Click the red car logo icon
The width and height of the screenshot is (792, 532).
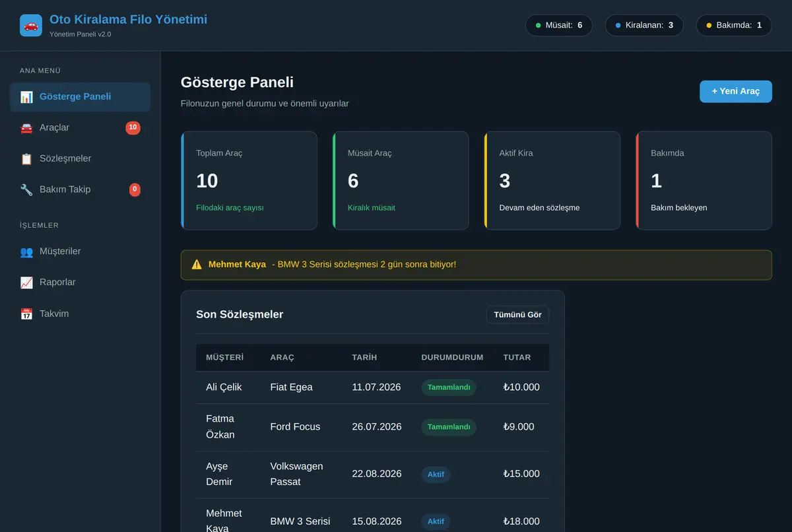31,26
